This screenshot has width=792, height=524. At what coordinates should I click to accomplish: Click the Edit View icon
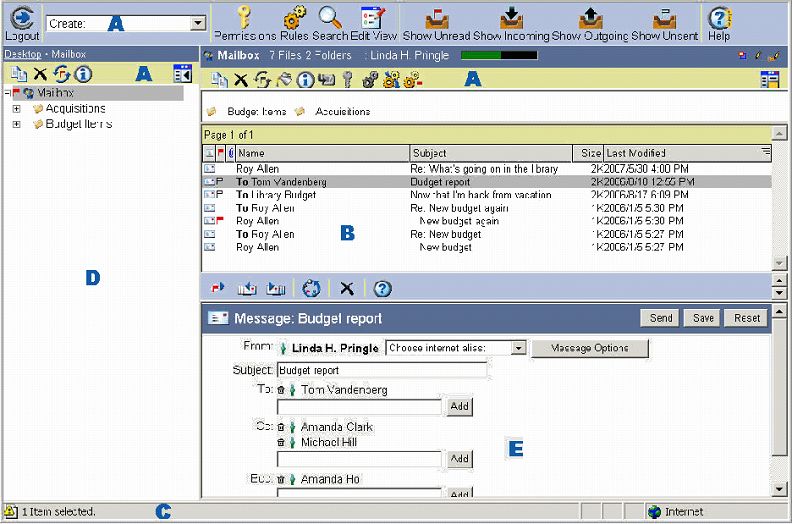(373, 17)
